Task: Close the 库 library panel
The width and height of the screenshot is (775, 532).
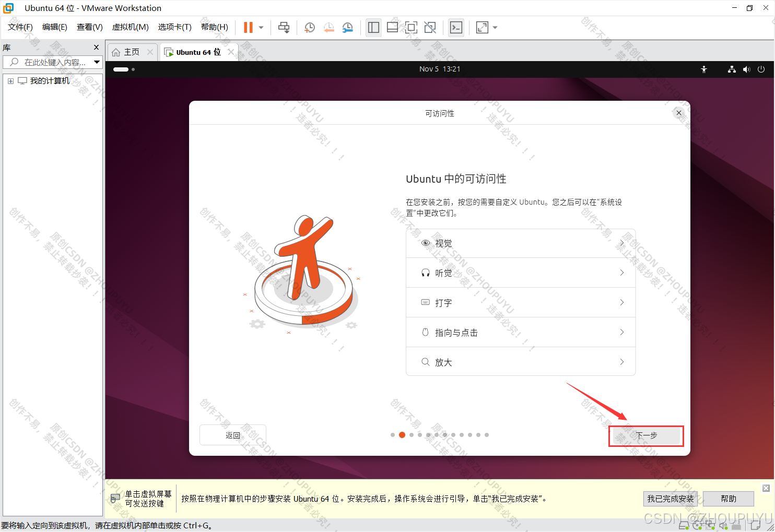Action: point(96,48)
